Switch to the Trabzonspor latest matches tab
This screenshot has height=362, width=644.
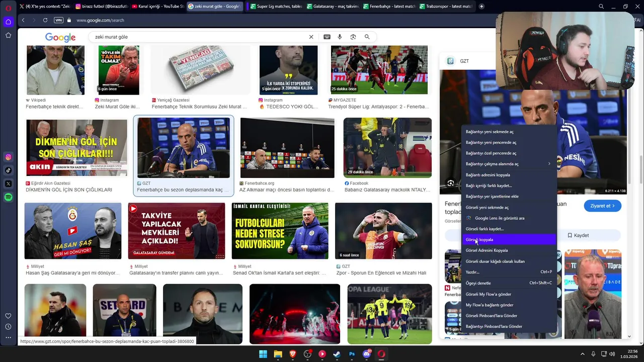click(446, 7)
